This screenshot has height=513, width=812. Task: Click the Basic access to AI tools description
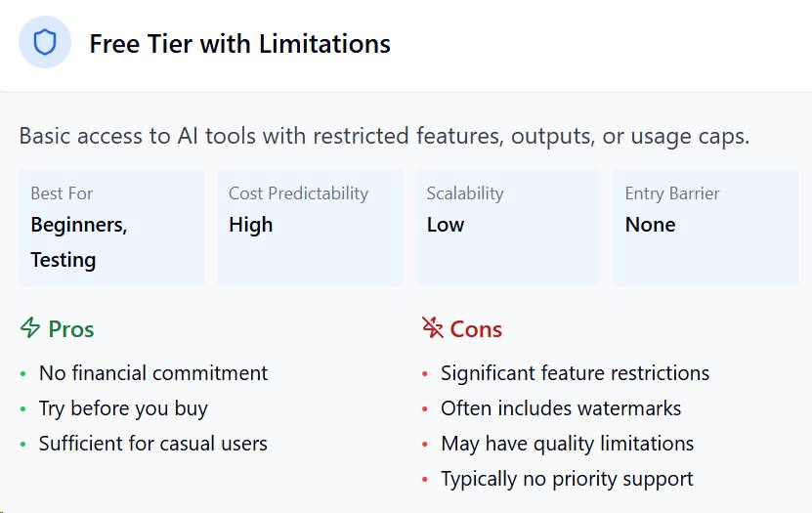pyautogui.click(x=384, y=136)
